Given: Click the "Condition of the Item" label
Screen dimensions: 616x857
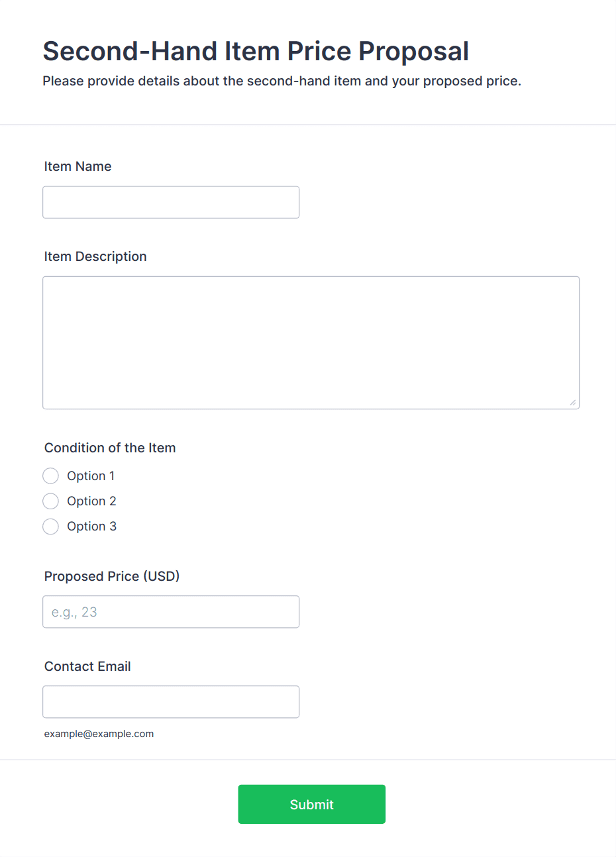Looking at the screenshot, I should coord(110,448).
